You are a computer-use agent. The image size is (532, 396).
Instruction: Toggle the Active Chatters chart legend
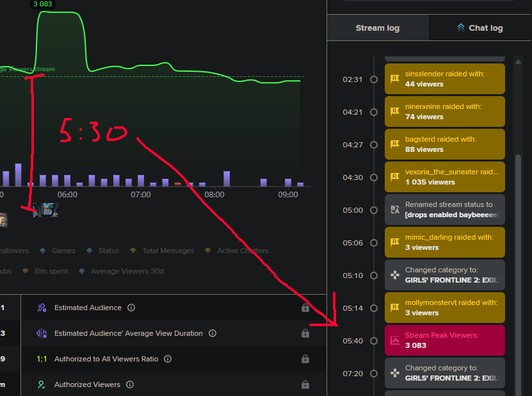pos(237,251)
